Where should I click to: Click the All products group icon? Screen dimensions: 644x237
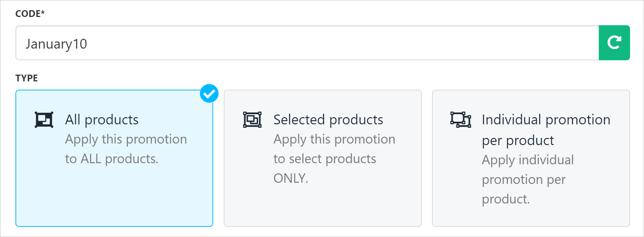tap(44, 120)
